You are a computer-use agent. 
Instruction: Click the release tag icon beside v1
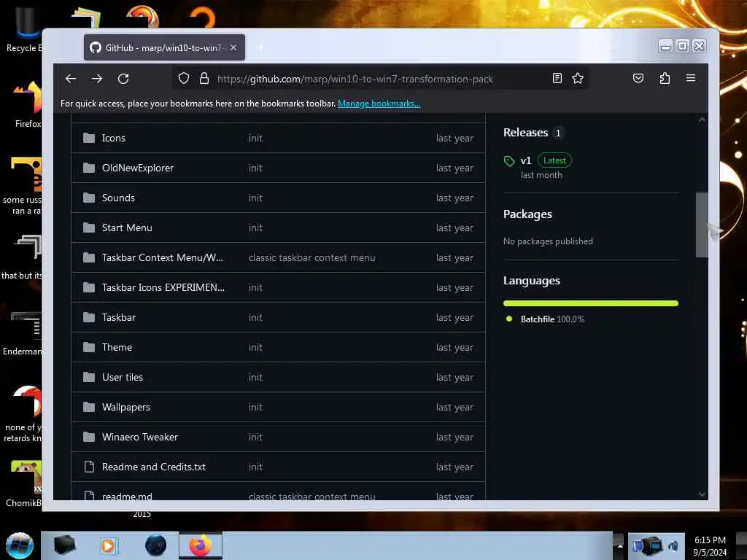[x=509, y=161]
